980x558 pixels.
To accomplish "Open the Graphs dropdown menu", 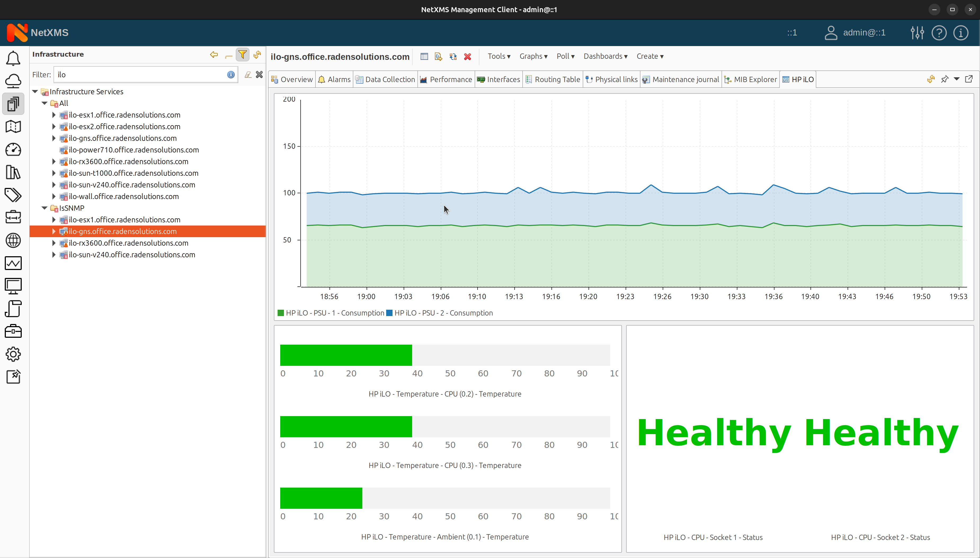I will coord(534,56).
